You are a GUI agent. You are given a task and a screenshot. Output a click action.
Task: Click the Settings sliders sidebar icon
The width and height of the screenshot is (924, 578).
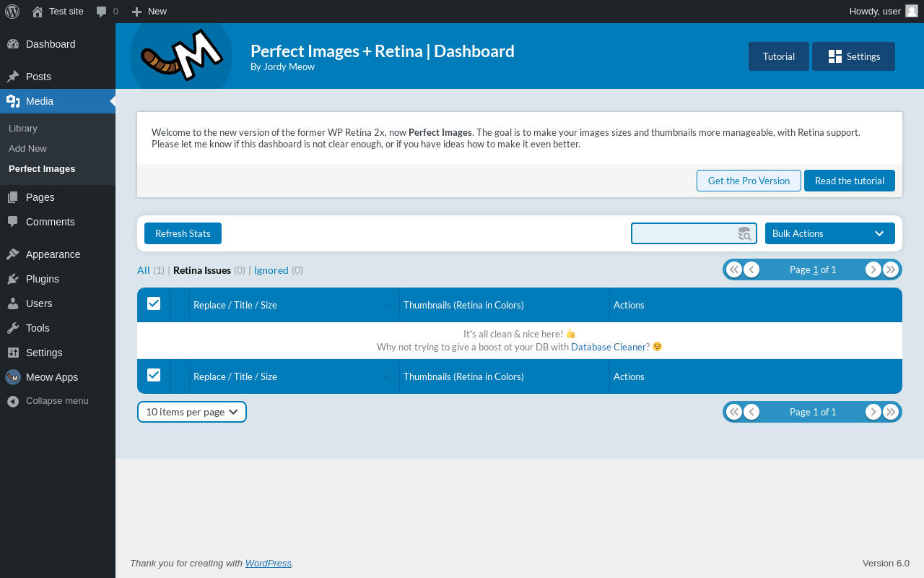pyautogui.click(x=13, y=353)
